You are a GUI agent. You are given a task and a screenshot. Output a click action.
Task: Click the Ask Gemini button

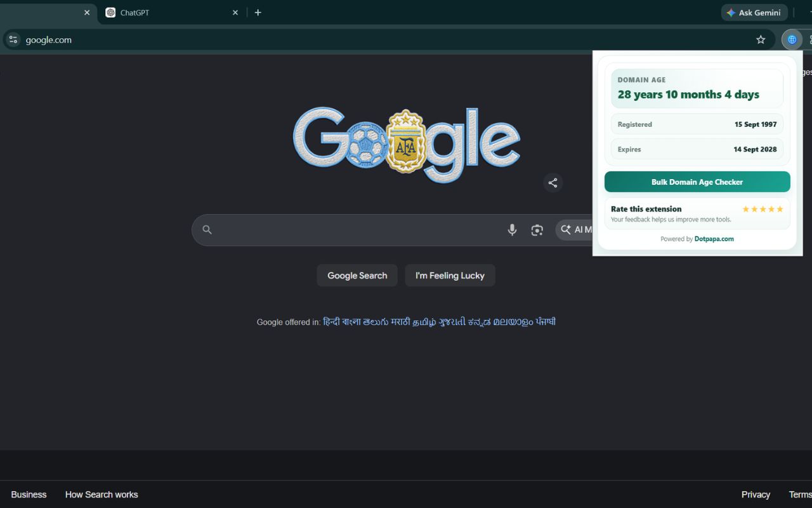click(x=754, y=13)
